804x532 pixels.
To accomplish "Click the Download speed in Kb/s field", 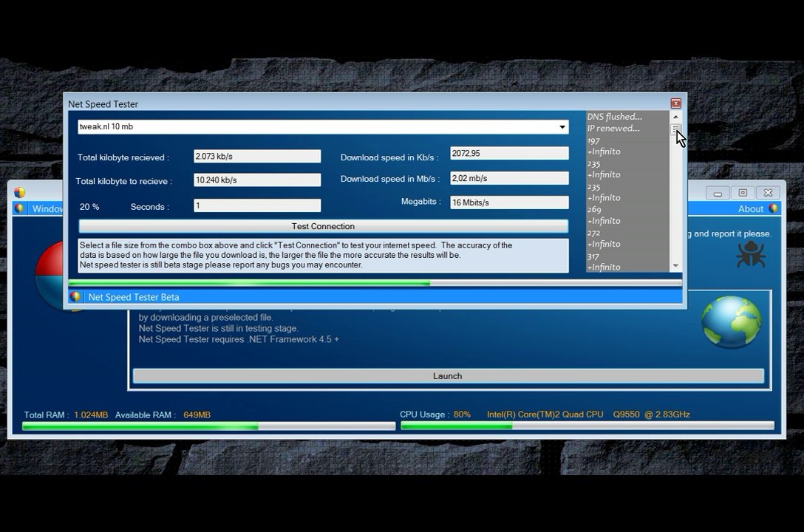I will tap(509, 153).
